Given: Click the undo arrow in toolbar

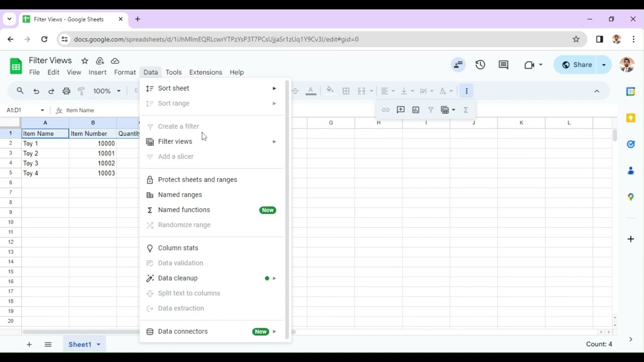Looking at the screenshot, I should [36, 91].
